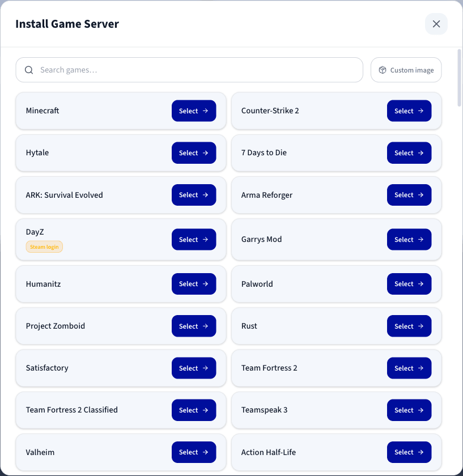Open the Custom image option
This screenshot has height=476, width=463.
pos(406,70)
